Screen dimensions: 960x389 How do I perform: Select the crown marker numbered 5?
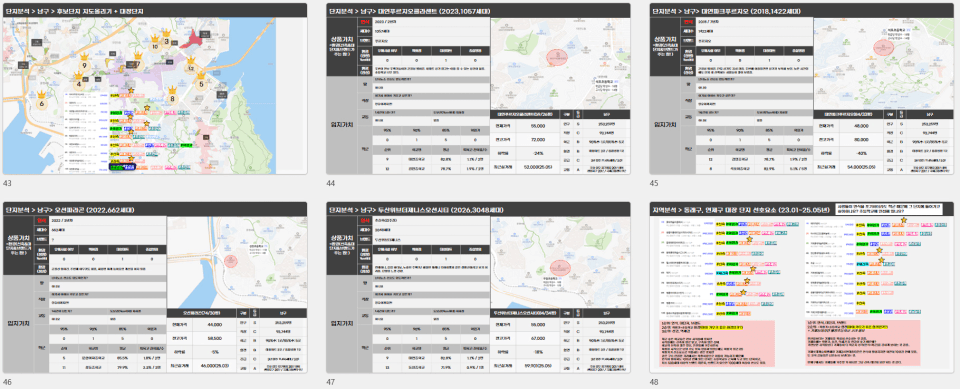(201, 81)
